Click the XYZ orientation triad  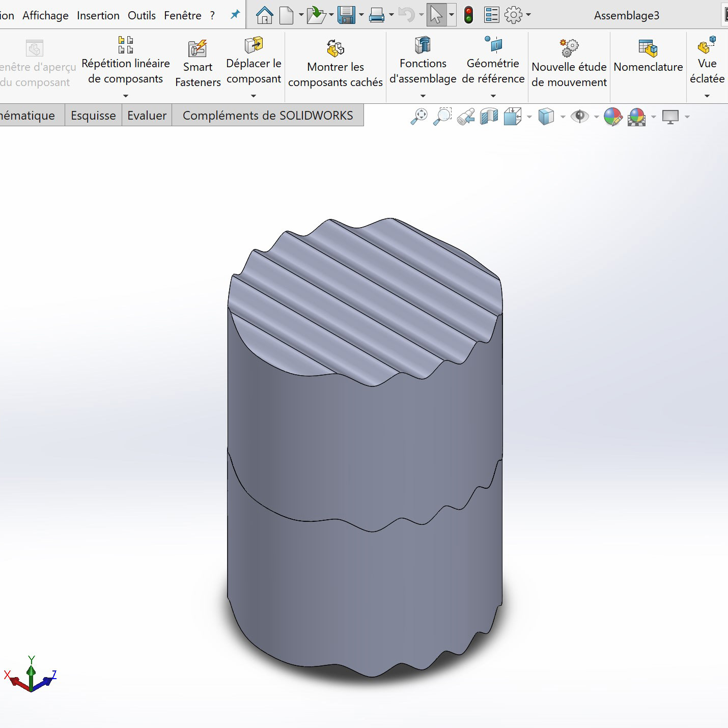coord(31,675)
